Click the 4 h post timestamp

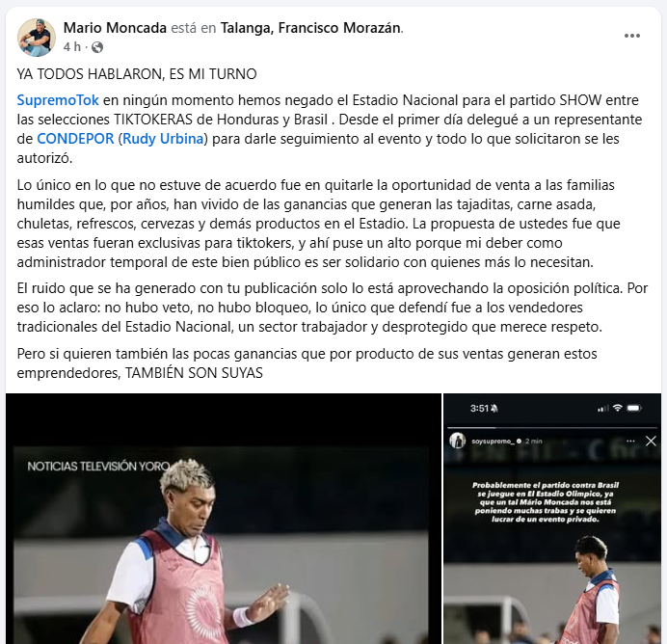click(x=71, y=47)
